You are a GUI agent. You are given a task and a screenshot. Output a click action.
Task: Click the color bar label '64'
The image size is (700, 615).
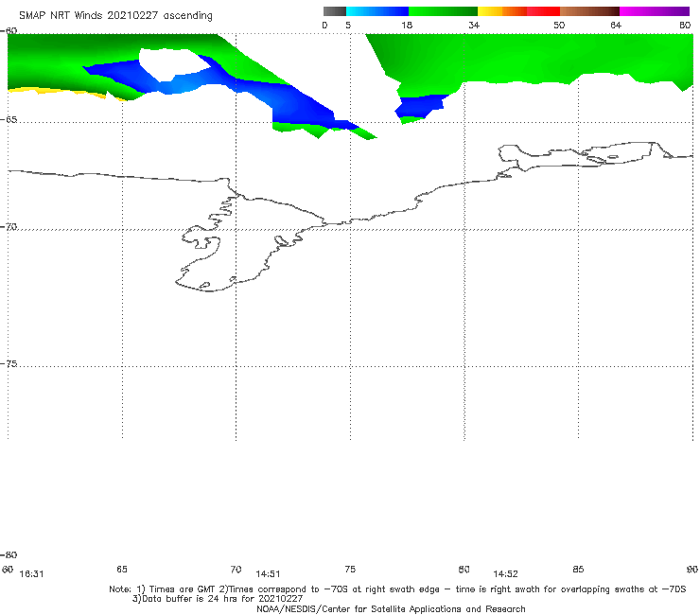pos(616,25)
